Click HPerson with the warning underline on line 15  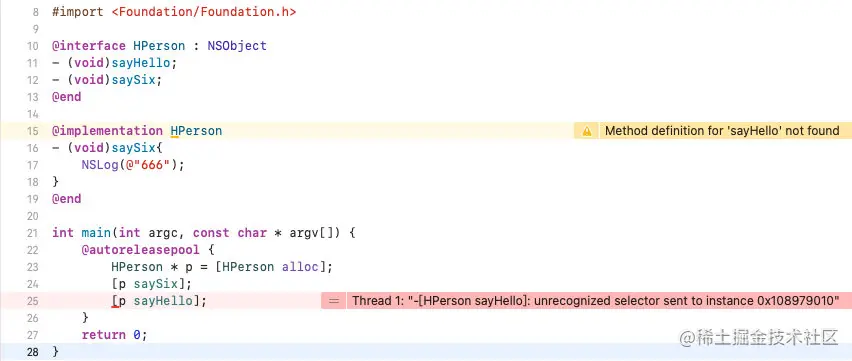[x=196, y=131]
